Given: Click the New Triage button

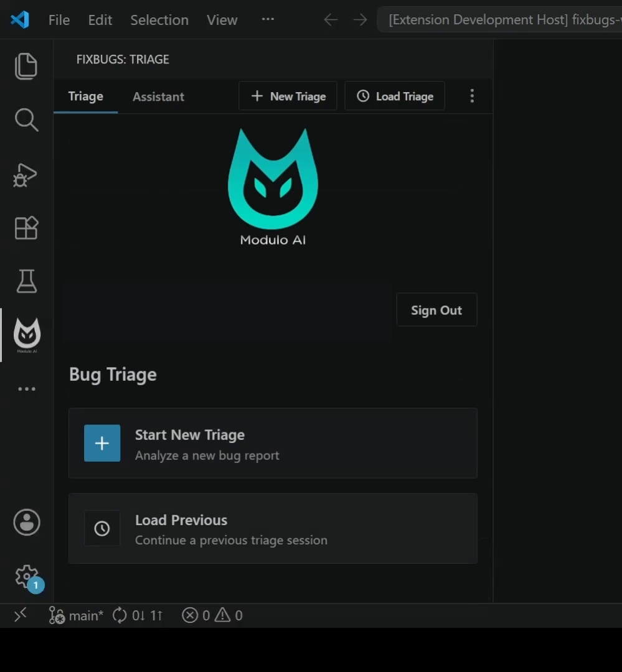Looking at the screenshot, I should [288, 96].
